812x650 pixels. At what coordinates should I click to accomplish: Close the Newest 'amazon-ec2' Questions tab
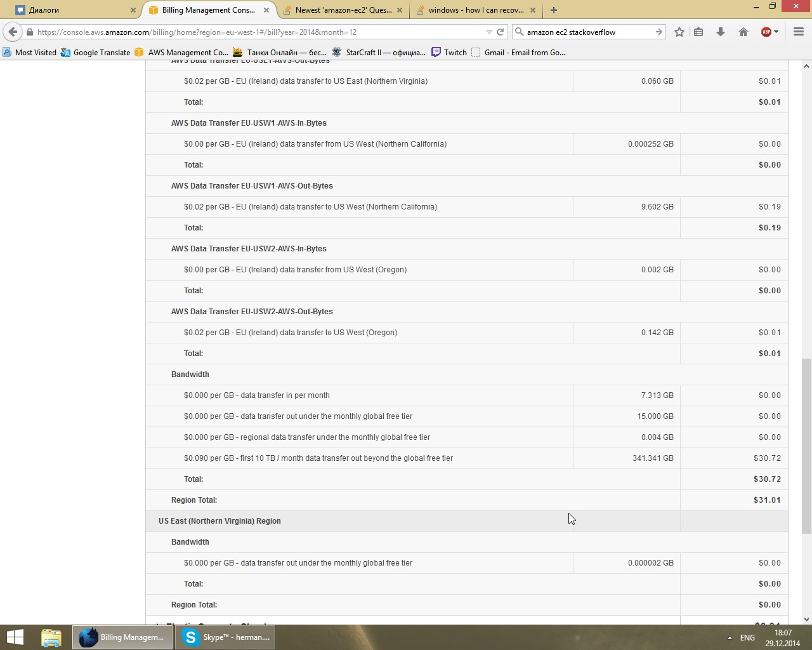coord(400,10)
